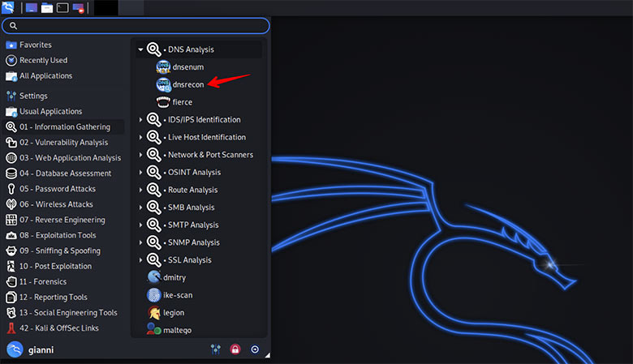Click the 09 - Sniffing & Spoofing icon

[11, 251]
